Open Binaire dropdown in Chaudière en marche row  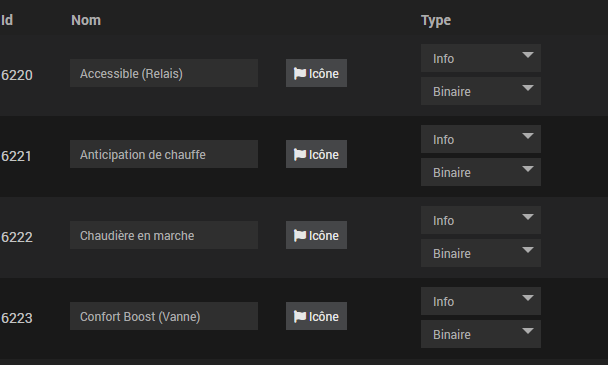pyautogui.click(x=481, y=253)
